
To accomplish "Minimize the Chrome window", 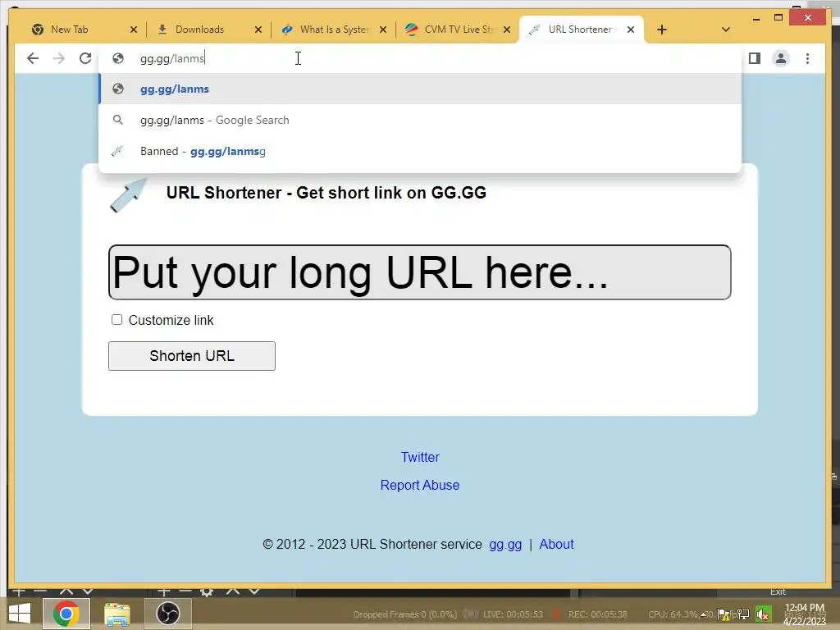I will 756,19.
